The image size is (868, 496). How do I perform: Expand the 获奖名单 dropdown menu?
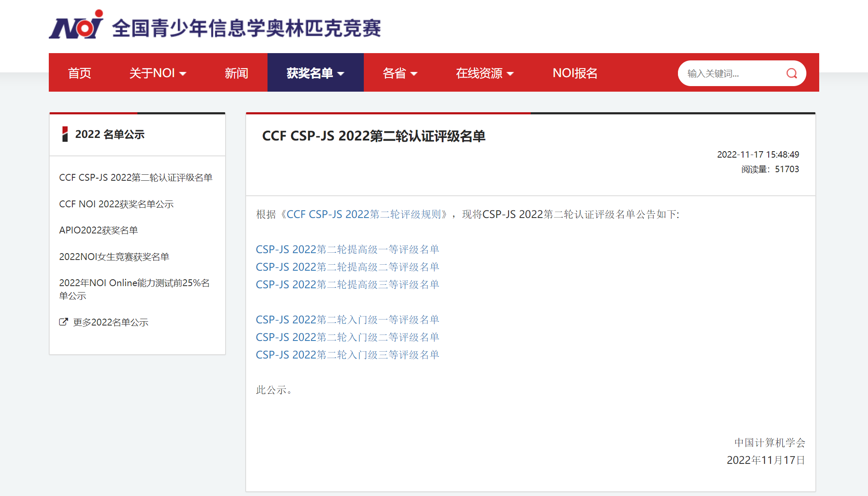point(315,73)
